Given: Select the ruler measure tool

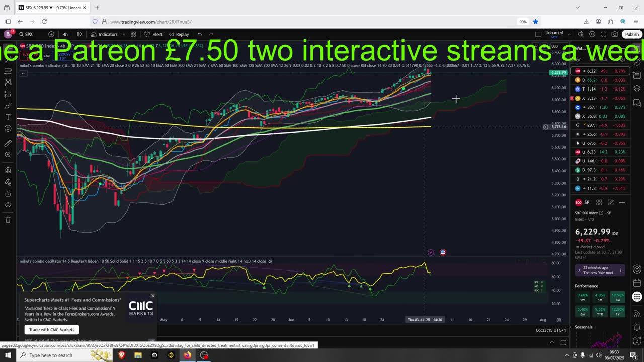Looking at the screenshot, I should click(x=8, y=143).
